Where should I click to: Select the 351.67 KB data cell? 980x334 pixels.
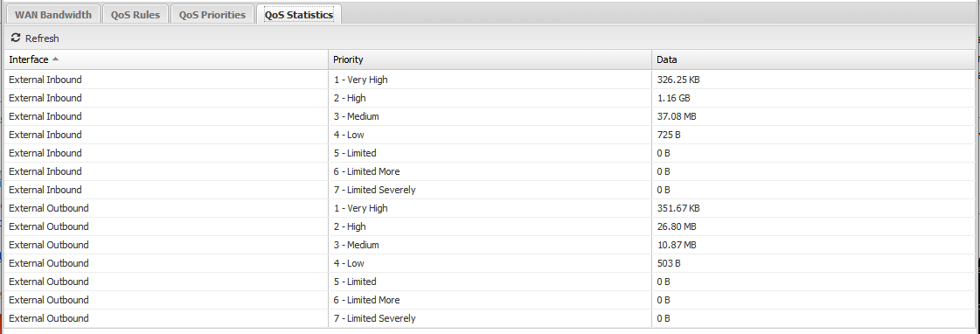pos(813,208)
